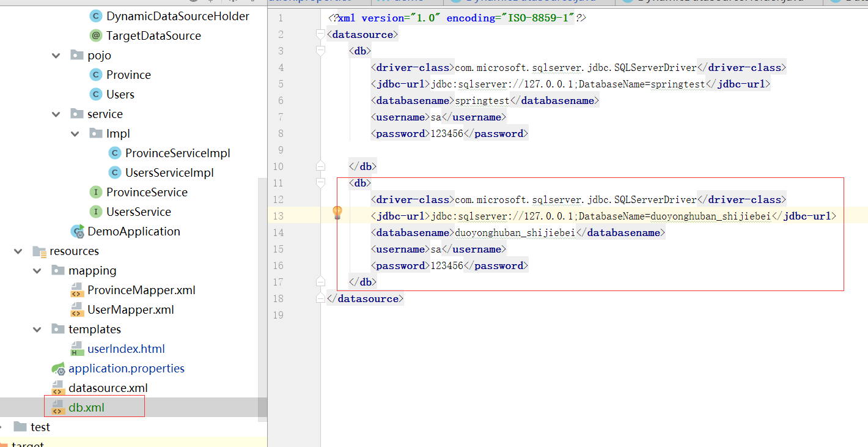Screen dimensions: 868x447
Task: Click the jdbc-url containing DatabaseName=duoyonghuban_shijiebei
Action: [x=603, y=216]
